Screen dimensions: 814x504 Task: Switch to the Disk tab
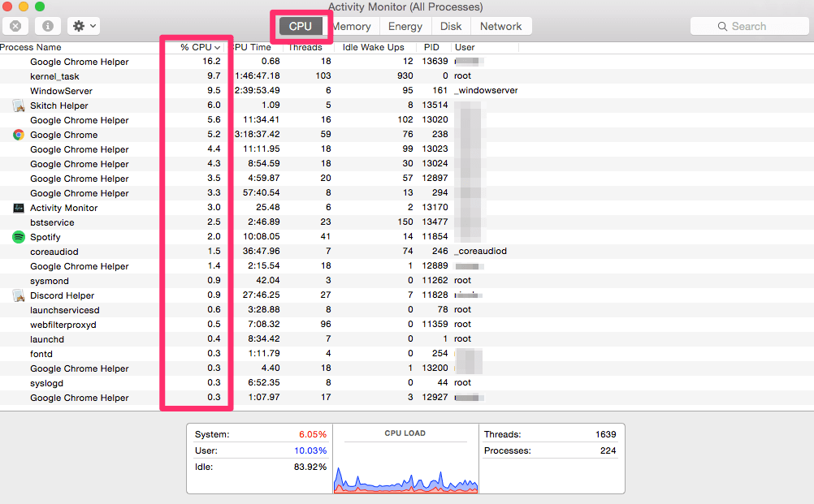click(x=451, y=27)
